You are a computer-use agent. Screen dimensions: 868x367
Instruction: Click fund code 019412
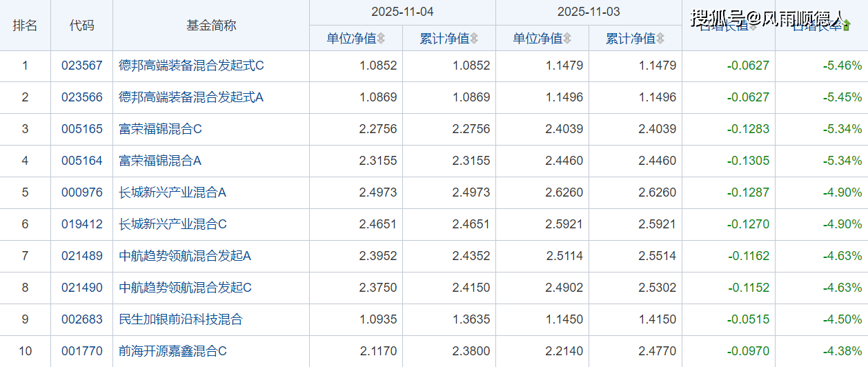coord(81,224)
